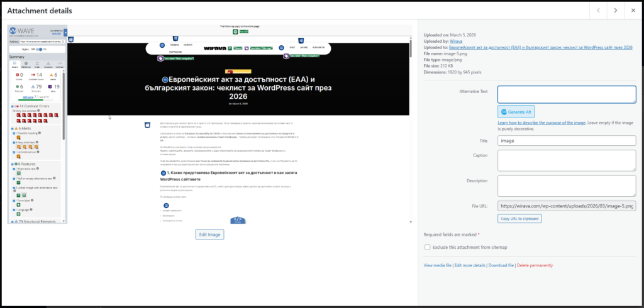The image size is (644, 308).
Task: Enable Exclude this attachment from sitemap
Action: (x=428, y=247)
